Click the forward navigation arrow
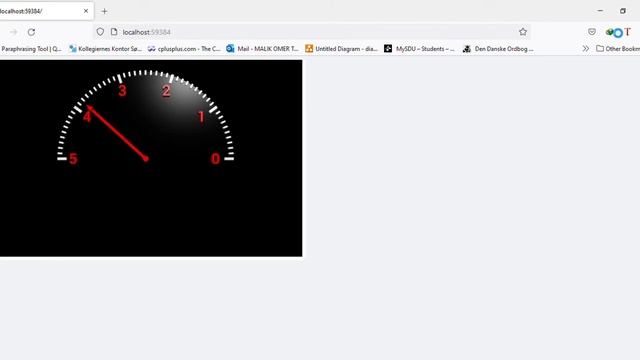This screenshot has height=360, width=640. (x=13, y=32)
